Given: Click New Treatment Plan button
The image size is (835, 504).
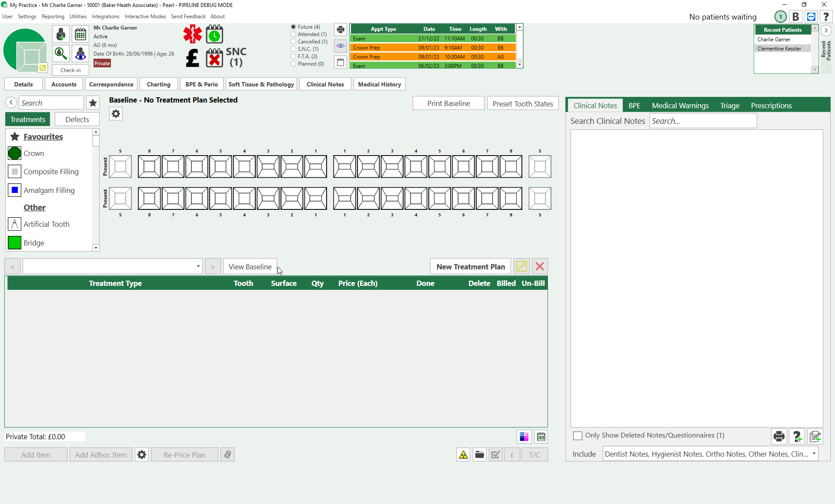Looking at the screenshot, I should (471, 267).
